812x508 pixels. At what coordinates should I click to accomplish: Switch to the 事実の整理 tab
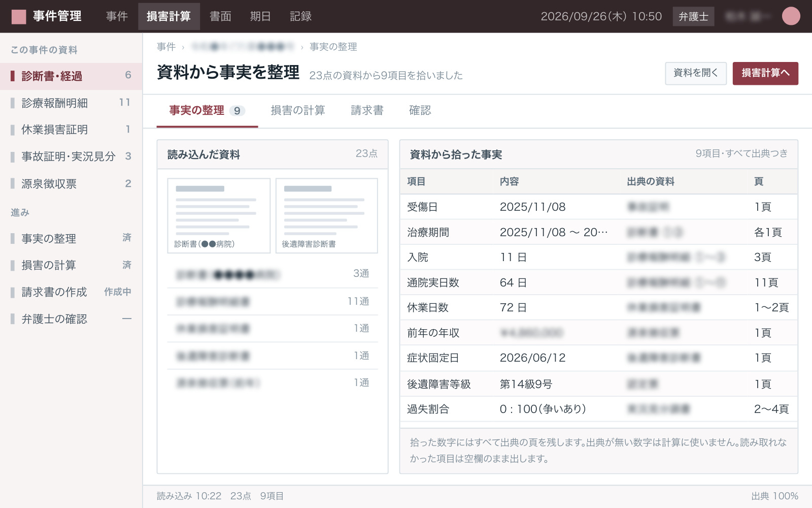207,111
